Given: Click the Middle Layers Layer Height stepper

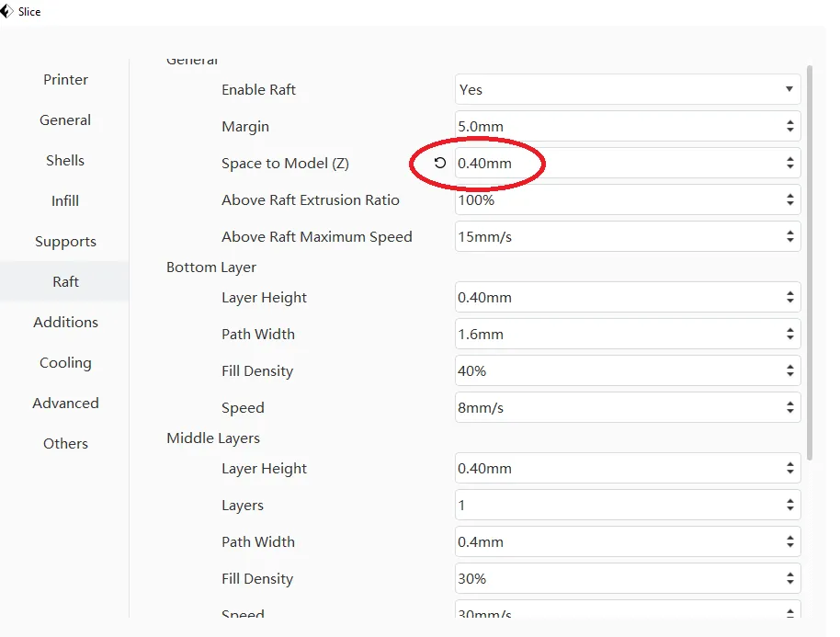Looking at the screenshot, I should point(790,468).
